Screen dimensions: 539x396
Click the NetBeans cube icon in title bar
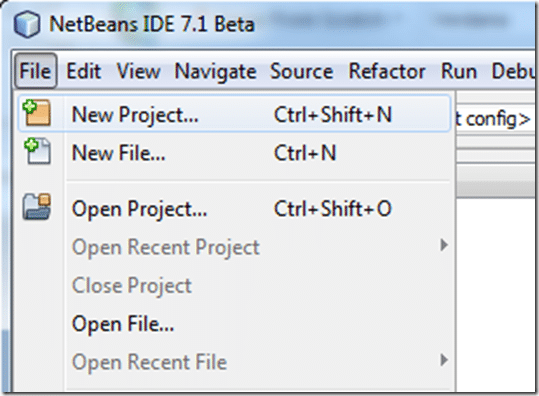tap(27, 24)
